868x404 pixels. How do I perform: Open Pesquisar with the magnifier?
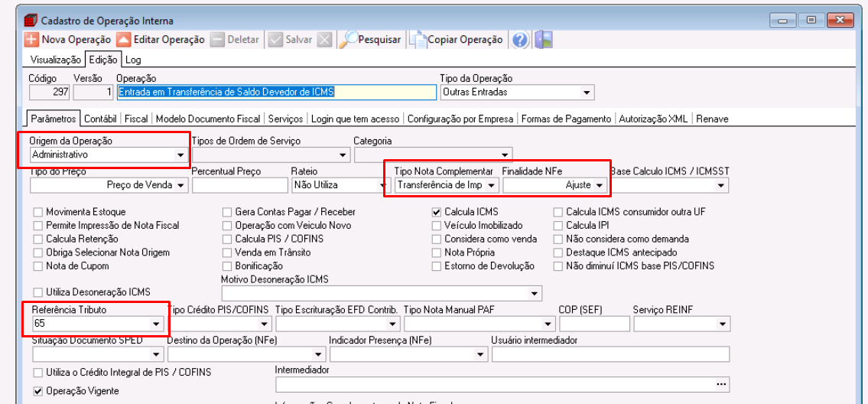pos(370,40)
